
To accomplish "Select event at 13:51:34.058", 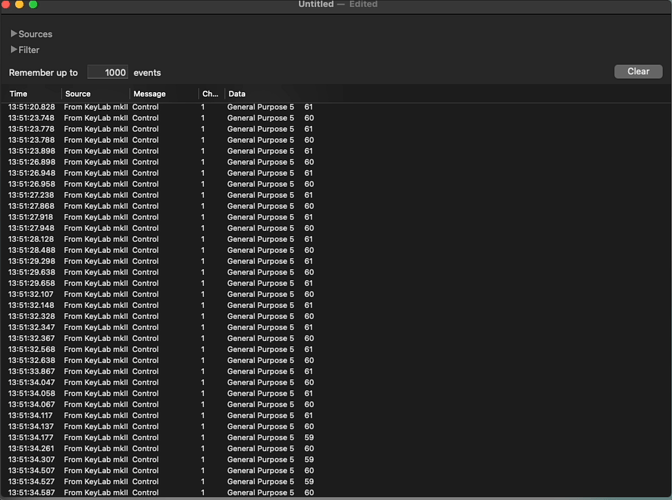I will click(x=336, y=393).
